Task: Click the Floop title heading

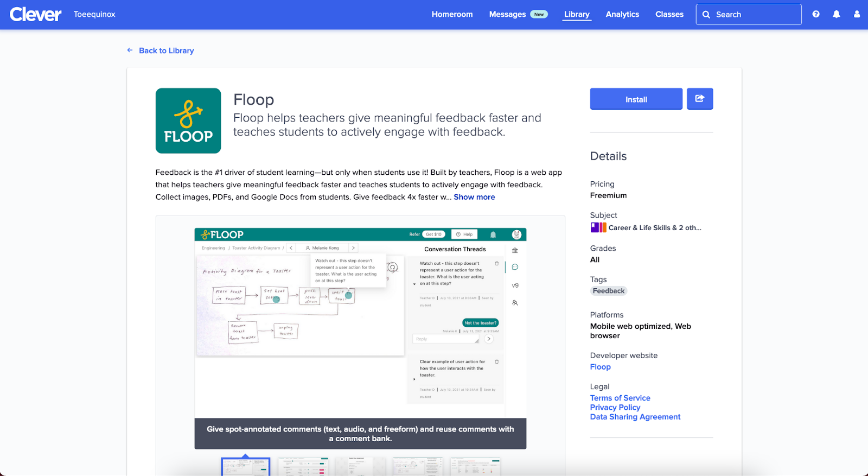Action: tap(253, 99)
